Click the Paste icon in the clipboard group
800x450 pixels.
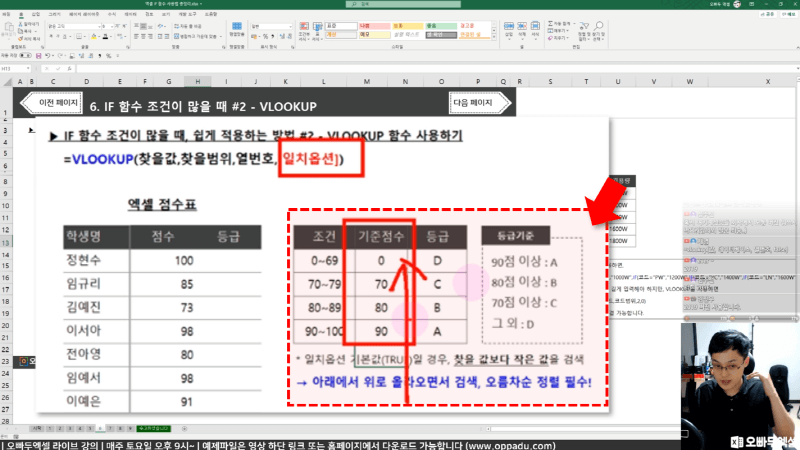pyautogui.click(x=9, y=29)
